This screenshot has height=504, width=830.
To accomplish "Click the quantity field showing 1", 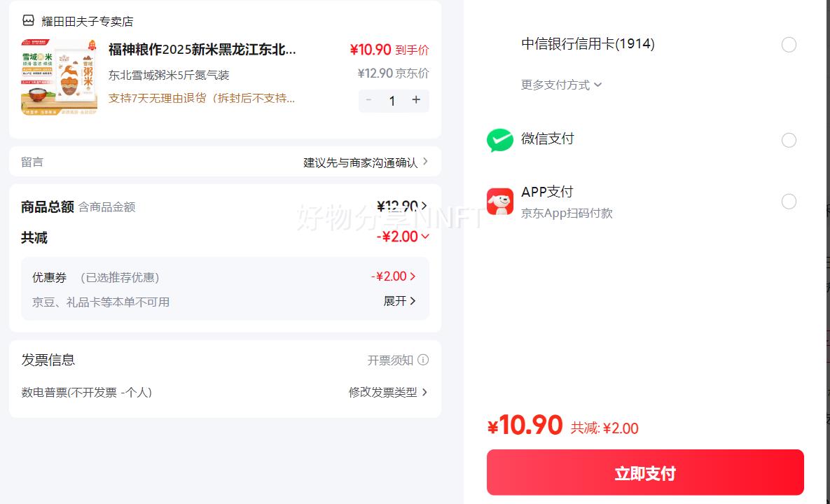I will pyautogui.click(x=392, y=101).
